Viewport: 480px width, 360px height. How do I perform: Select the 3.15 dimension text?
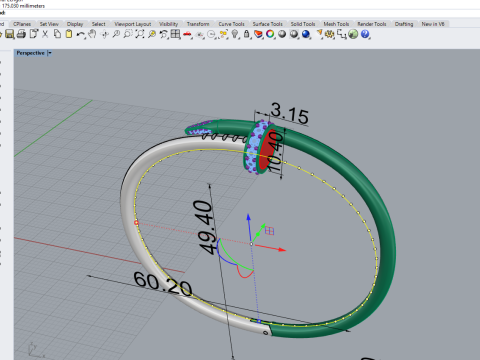(290, 113)
